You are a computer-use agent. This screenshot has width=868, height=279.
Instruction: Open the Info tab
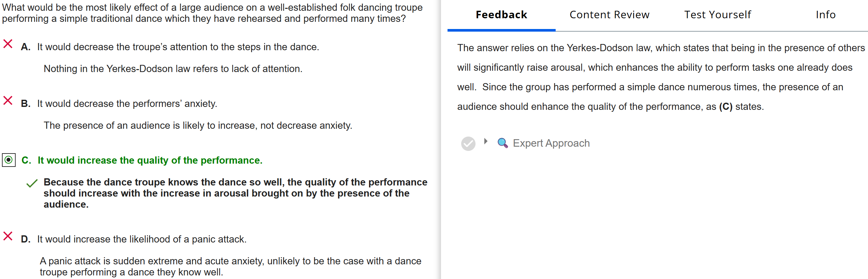(x=825, y=15)
